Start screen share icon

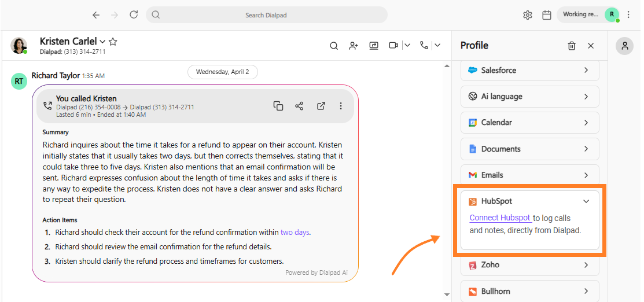(373, 46)
